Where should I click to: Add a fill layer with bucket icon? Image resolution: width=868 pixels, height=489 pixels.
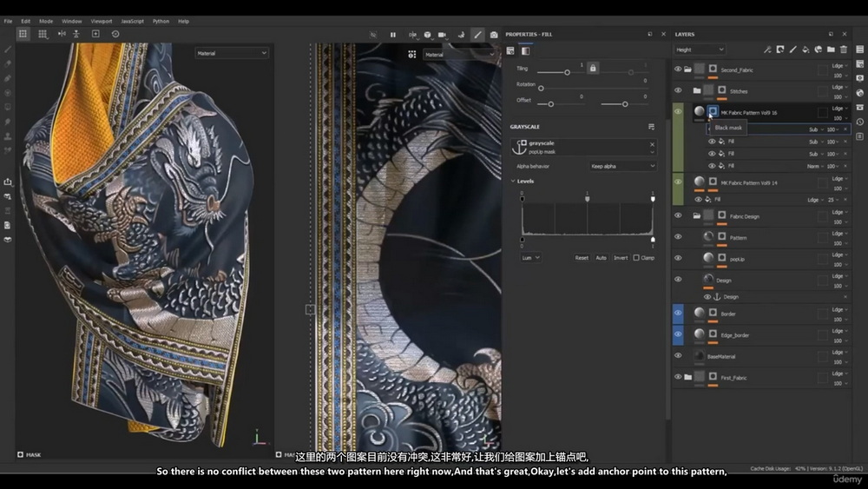[806, 50]
